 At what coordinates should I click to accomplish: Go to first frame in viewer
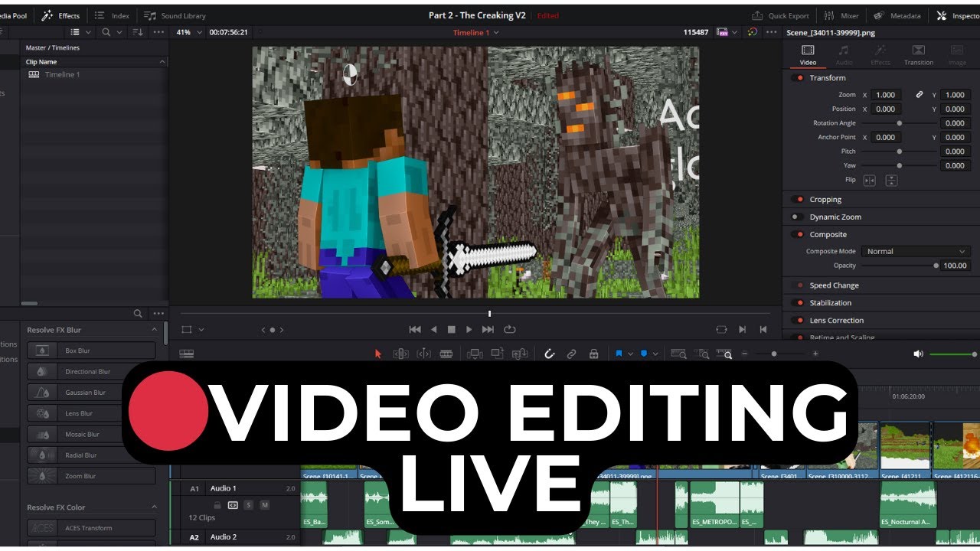[x=415, y=330]
